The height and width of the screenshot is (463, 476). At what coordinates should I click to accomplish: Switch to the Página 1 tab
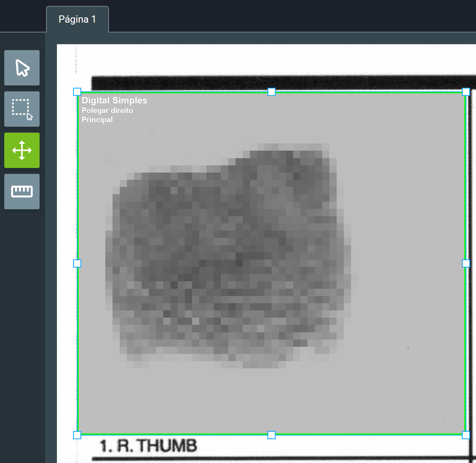(77, 19)
